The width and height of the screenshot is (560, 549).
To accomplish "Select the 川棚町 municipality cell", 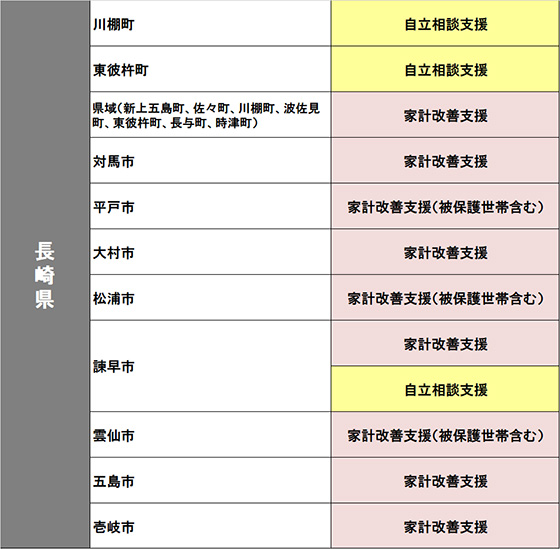I will pyautogui.click(x=211, y=23).
